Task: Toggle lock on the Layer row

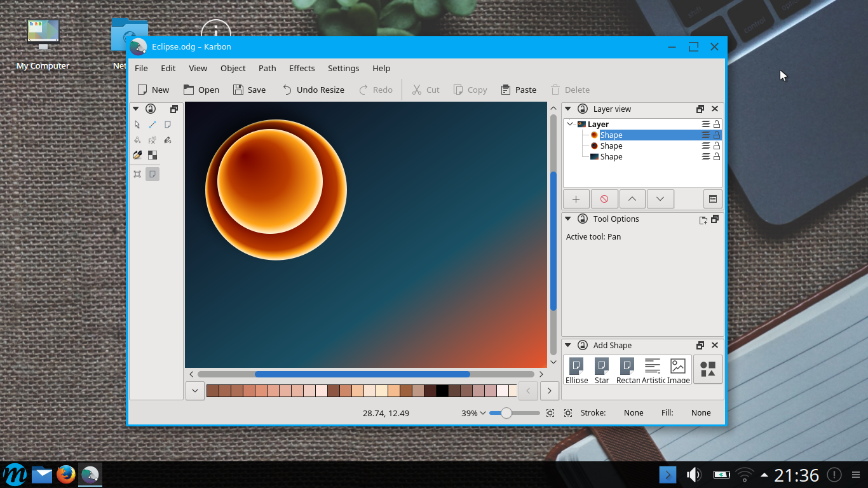Action: click(x=717, y=124)
